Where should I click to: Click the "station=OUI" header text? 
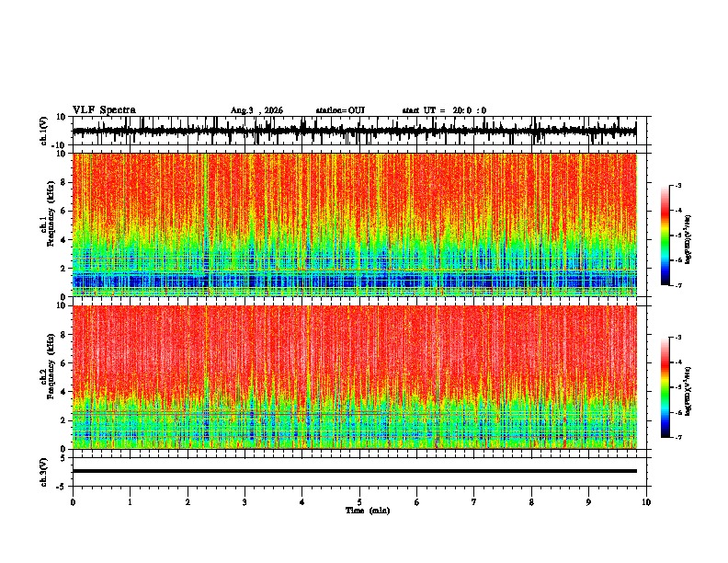(x=340, y=110)
